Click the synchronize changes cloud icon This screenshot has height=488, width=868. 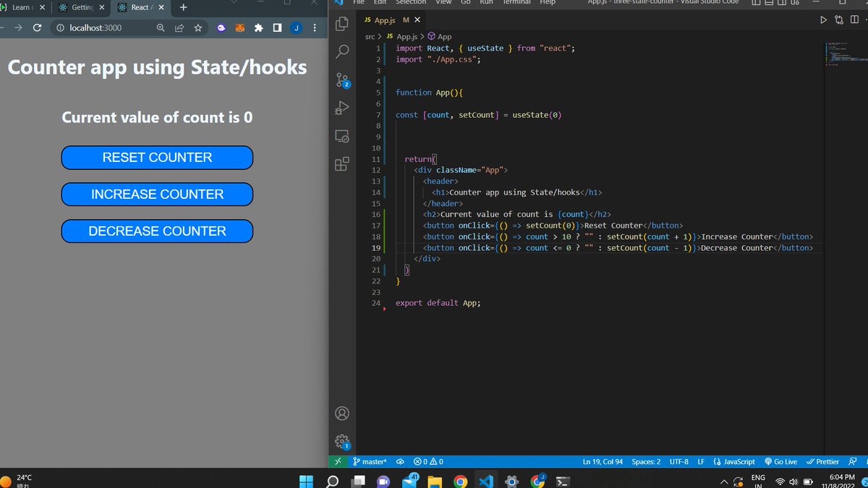pos(399,461)
